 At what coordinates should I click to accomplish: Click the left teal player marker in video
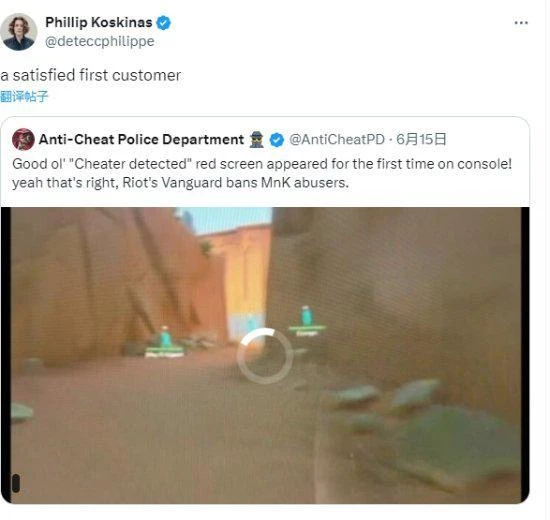[x=165, y=342]
